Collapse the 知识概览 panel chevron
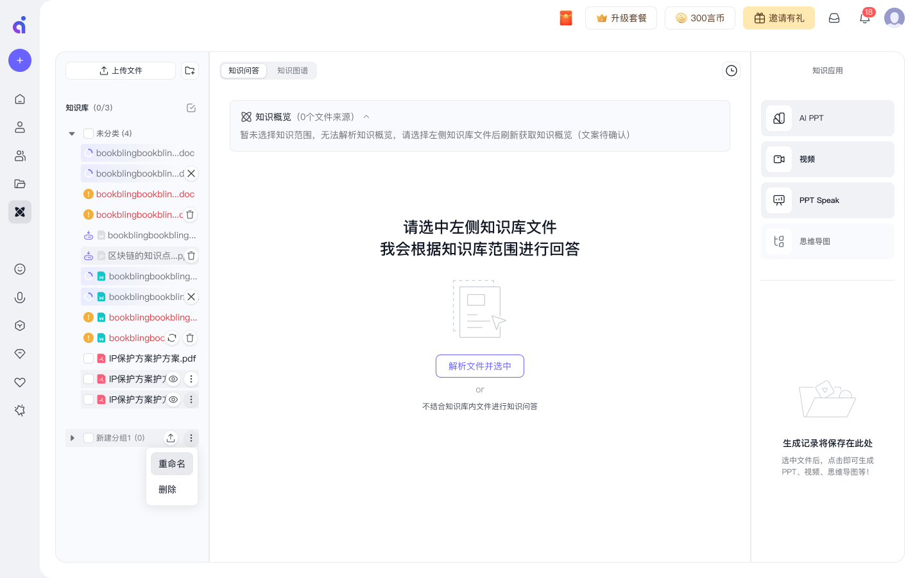 click(366, 117)
